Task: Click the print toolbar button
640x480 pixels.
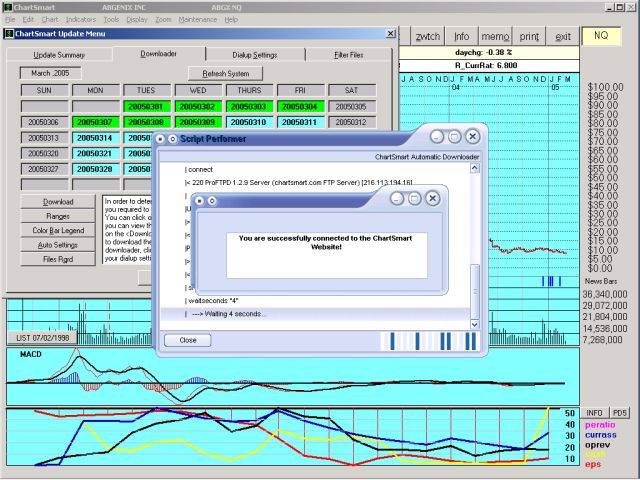Action: coord(529,36)
